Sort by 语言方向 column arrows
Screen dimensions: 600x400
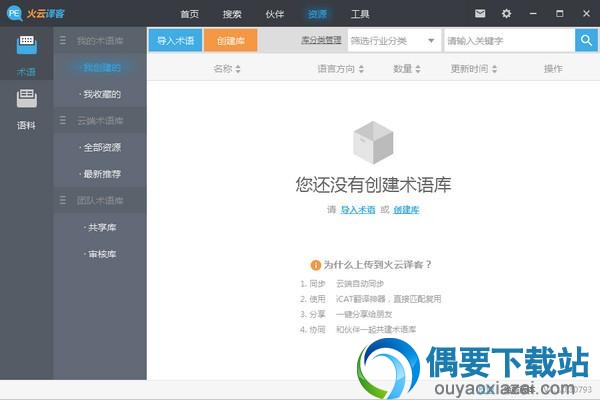point(361,69)
